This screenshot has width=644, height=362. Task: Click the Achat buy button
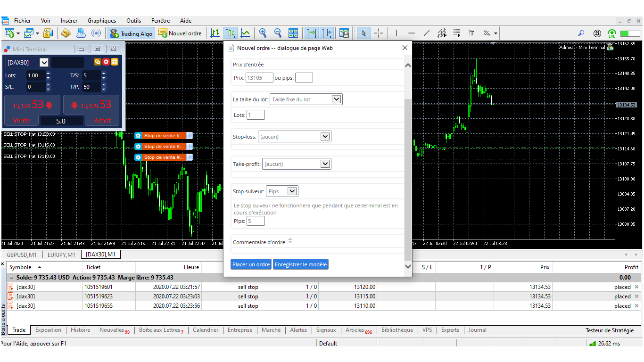click(102, 121)
